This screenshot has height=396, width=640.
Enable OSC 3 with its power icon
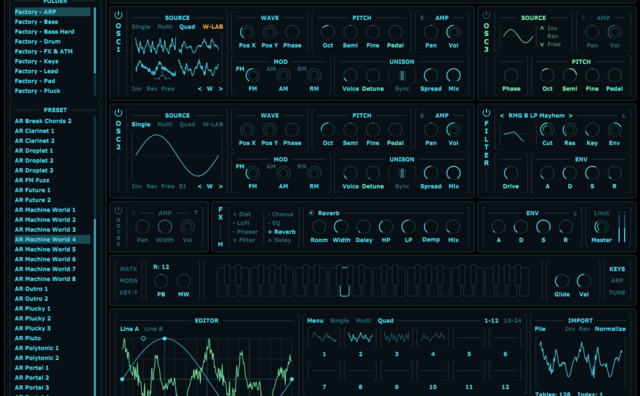coord(486,15)
